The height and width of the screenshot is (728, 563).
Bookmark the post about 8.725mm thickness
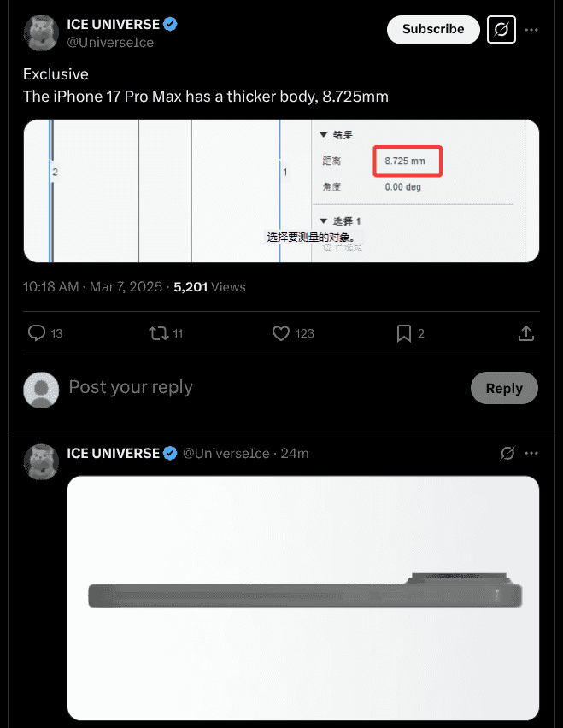404,333
